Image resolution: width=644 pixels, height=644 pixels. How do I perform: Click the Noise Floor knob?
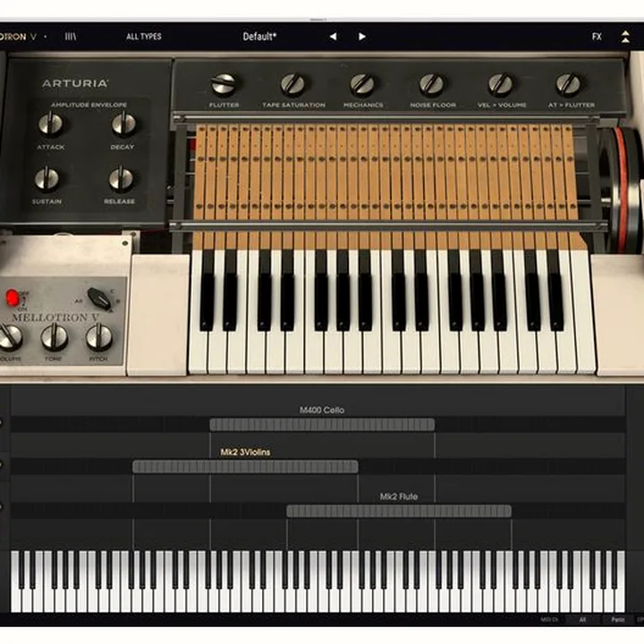coord(432,84)
